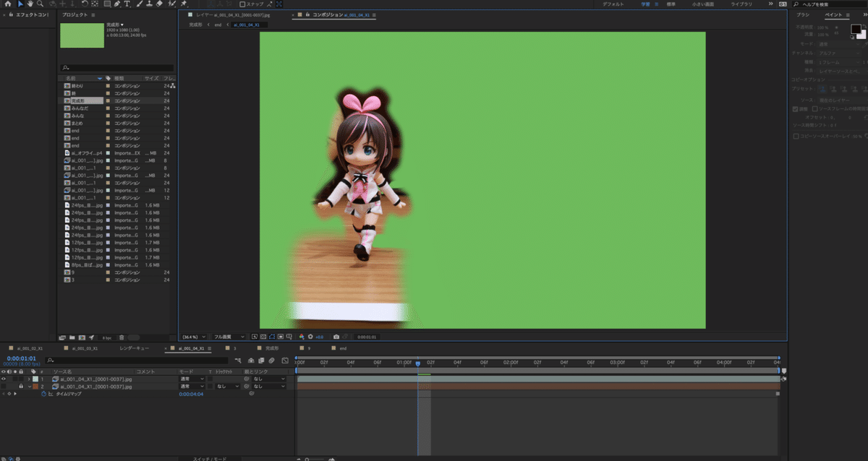Toggle ソースフレームの時間固定 checkbox
The width and height of the screenshot is (868, 461).
[814, 109]
